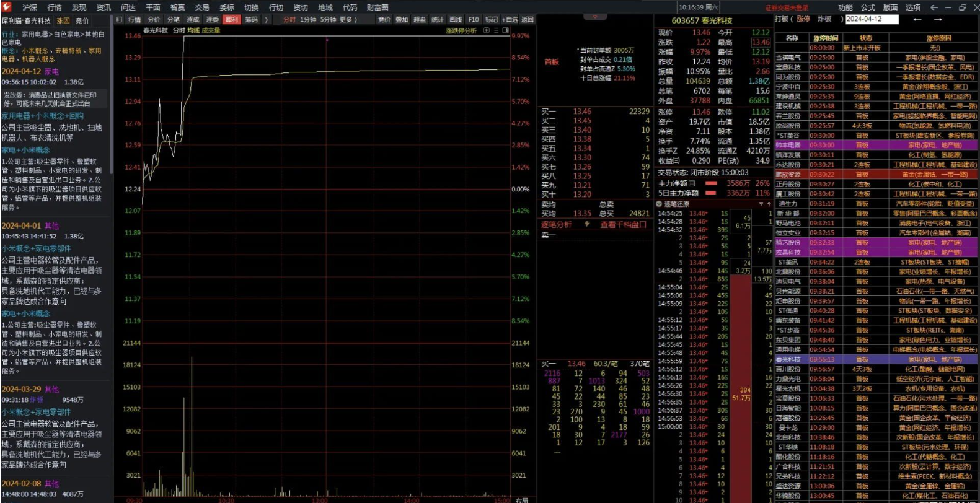
Task: Expand more tabs arrow after 筹码
Action: click(x=267, y=20)
